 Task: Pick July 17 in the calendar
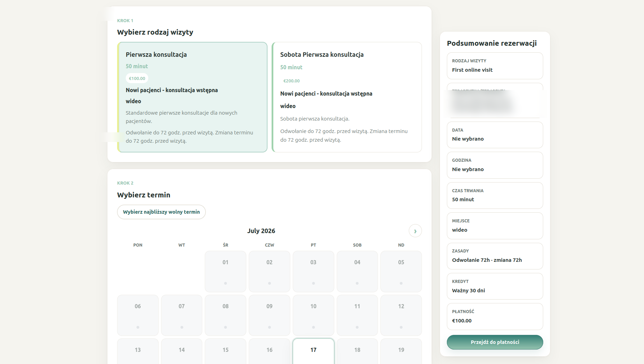click(x=314, y=351)
